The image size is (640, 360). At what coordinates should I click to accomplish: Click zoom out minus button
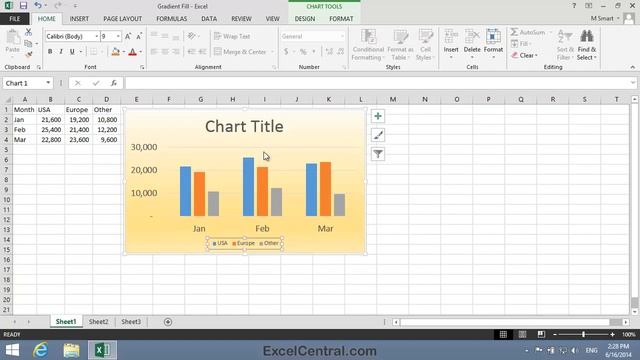(555, 334)
